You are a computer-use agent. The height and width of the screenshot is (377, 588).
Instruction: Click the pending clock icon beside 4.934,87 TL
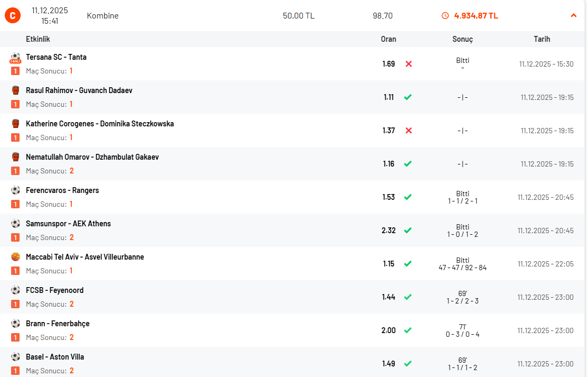445,15
